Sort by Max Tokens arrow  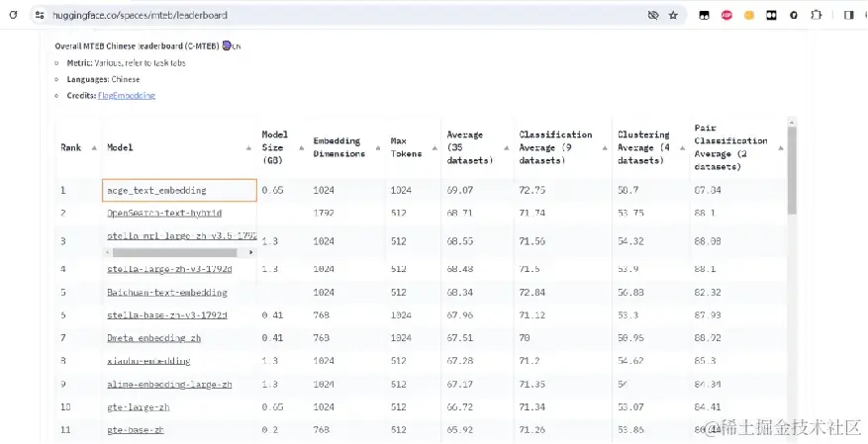tap(434, 148)
